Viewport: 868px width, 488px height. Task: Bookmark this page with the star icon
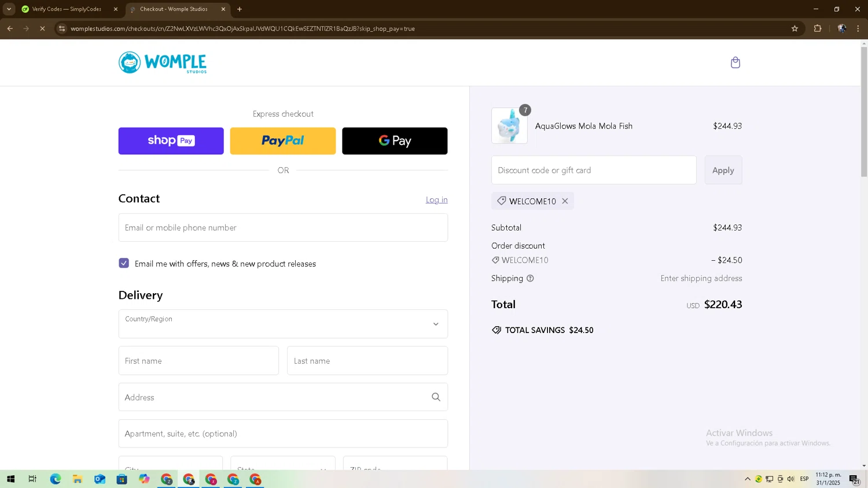click(x=795, y=28)
